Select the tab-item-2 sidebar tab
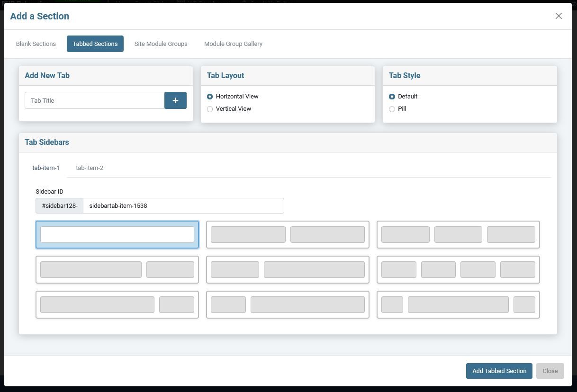577x392 pixels. coord(90,168)
